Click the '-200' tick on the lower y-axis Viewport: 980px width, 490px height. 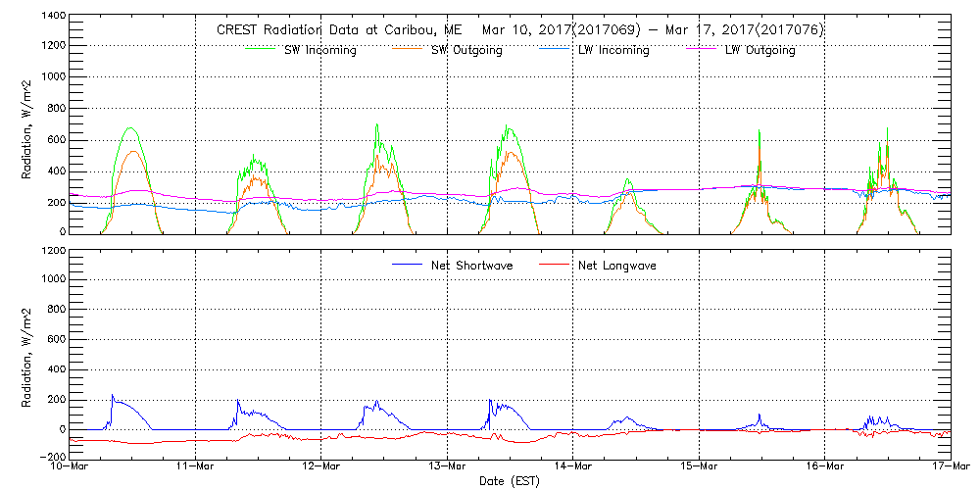tap(52, 457)
